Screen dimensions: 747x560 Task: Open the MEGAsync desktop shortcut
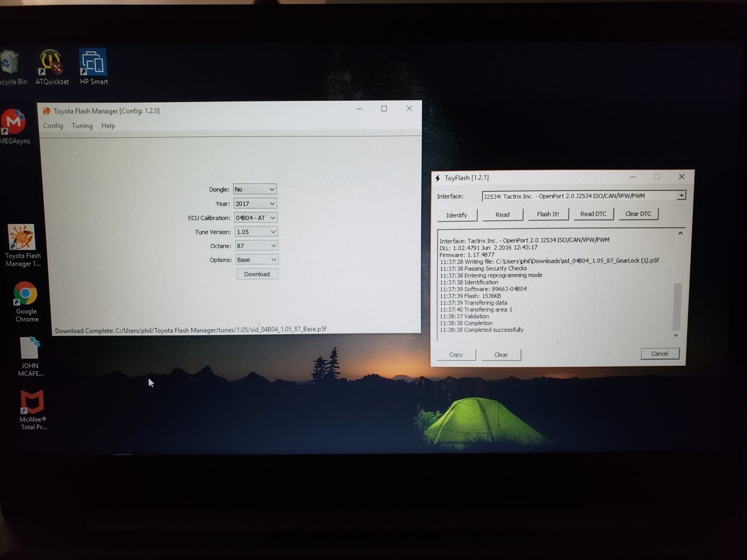point(14,126)
